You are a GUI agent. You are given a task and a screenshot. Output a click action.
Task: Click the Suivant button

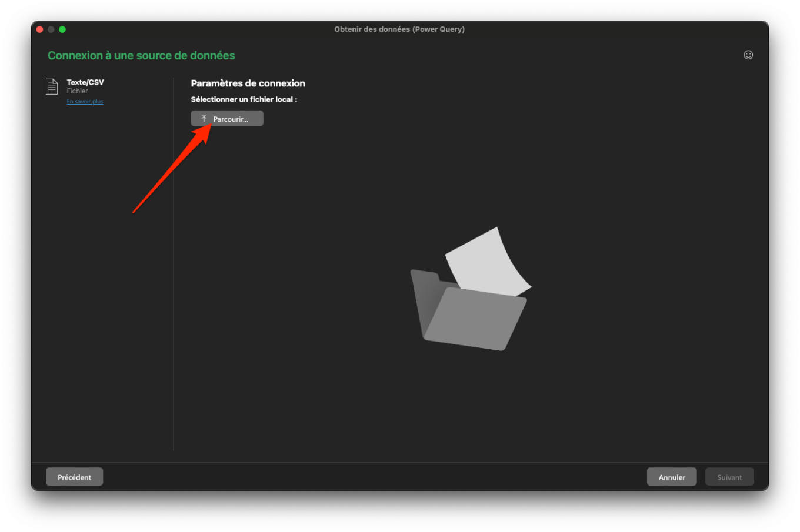click(729, 477)
